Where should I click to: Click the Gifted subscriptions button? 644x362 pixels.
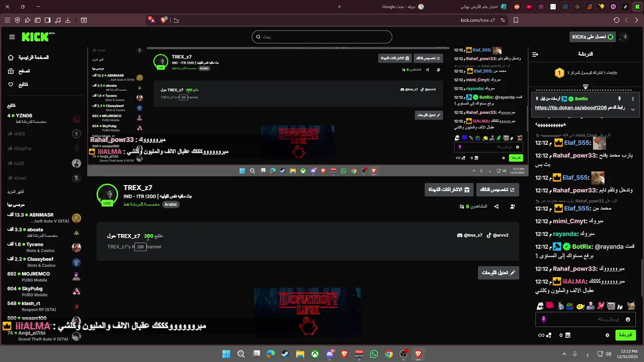449,190
